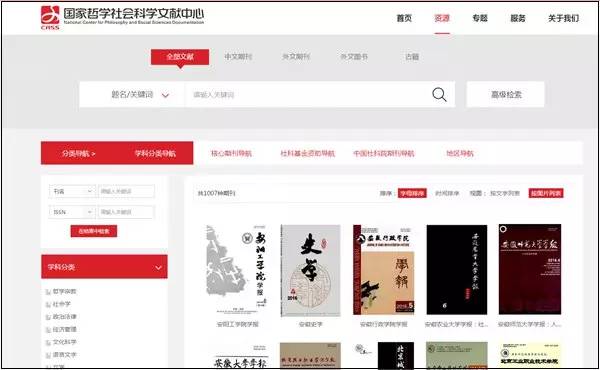Viewport: 600px width, 370px height.
Task: Click the icon beside 文化科学 category
Action: pos(48,342)
